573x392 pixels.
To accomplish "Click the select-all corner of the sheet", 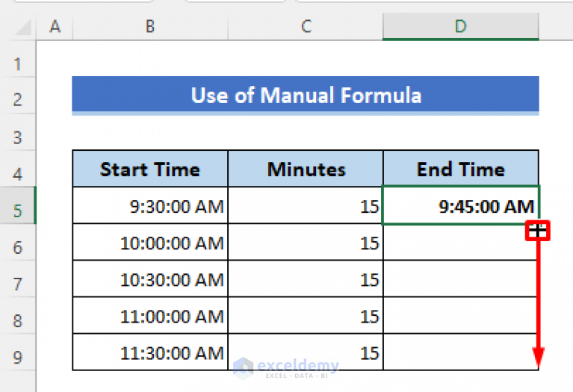I will 18,27.
